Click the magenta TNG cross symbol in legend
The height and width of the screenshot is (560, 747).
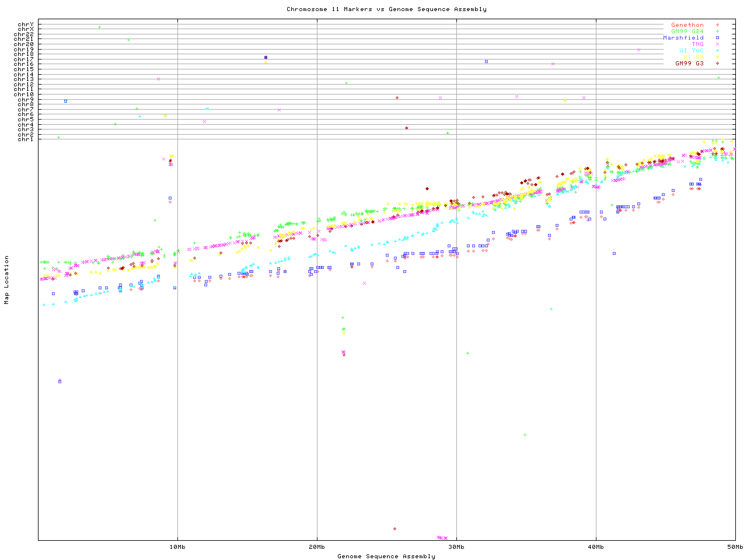coord(717,44)
